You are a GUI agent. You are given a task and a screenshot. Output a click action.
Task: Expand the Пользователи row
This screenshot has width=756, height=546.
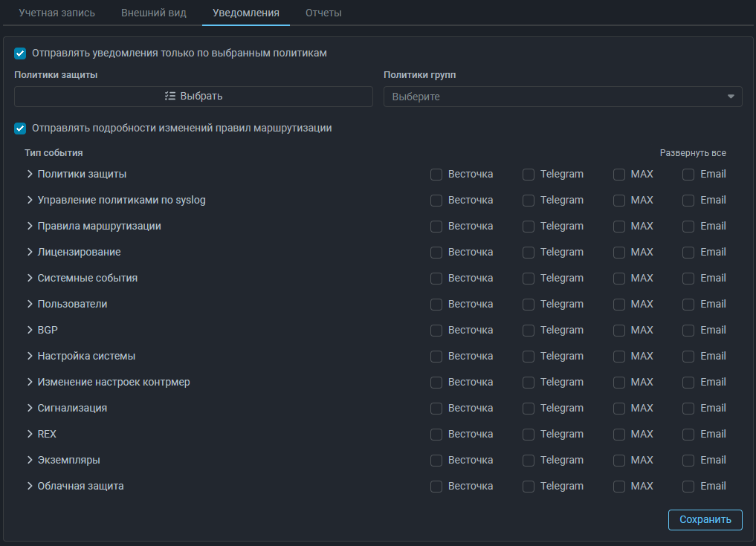click(x=30, y=304)
